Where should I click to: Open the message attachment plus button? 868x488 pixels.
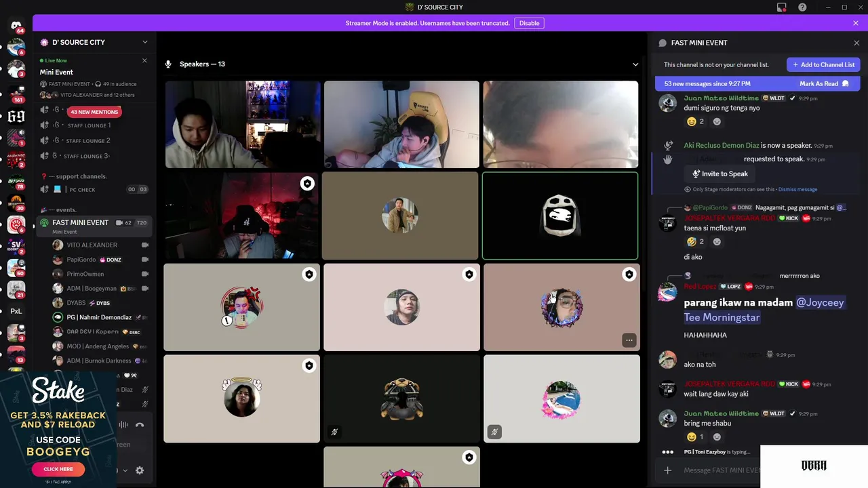[x=668, y=470]
